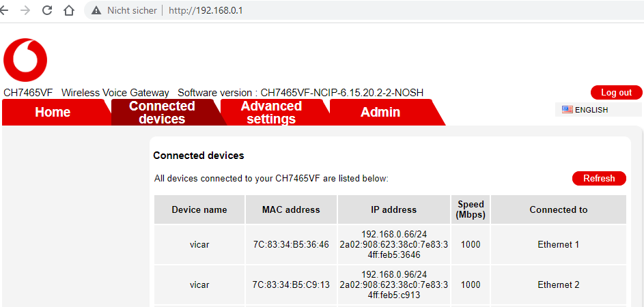The width and height of the screenshot is (644, 307).
Task: Click the Connected to column header
Action: [x=558, y=210]
